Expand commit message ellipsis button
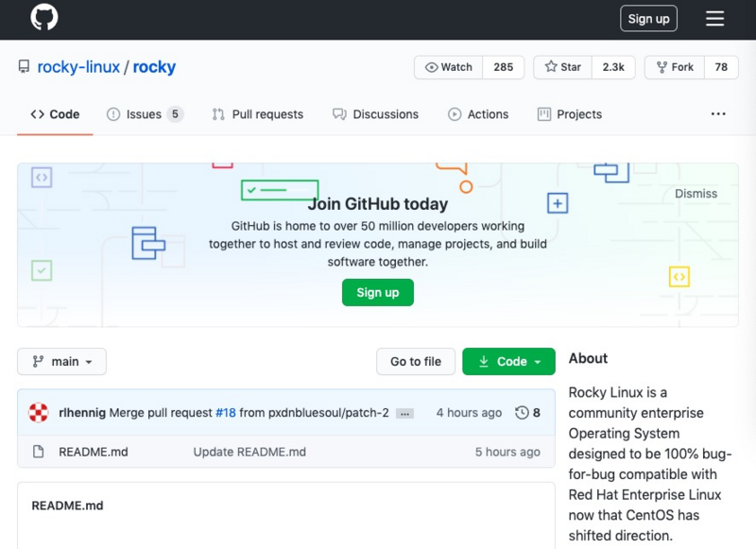The width and height of the screenshot is (756, 549). [x=405, y=414]
